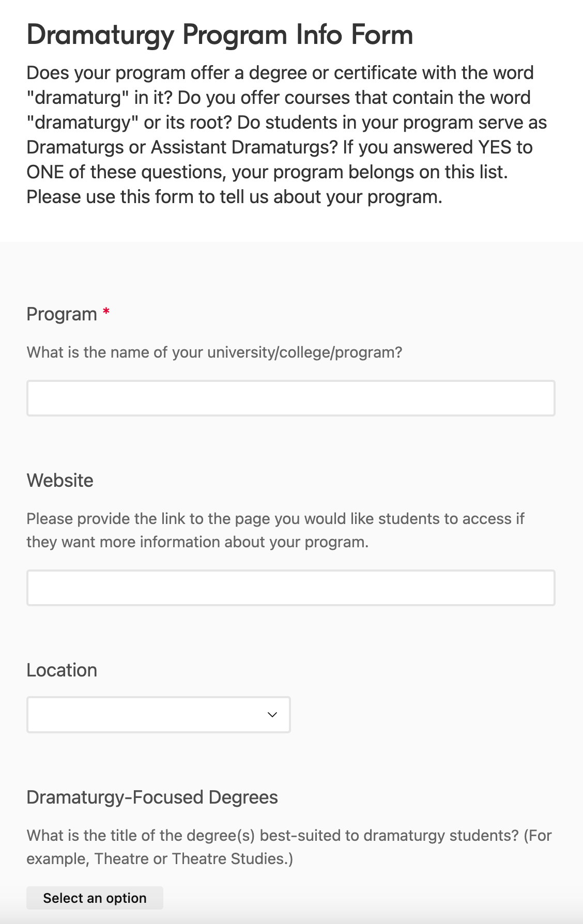Click the "Assistant Dramaturgs?" text in the intro
Viewport: 583px width, 924px height.
point(244,147)
